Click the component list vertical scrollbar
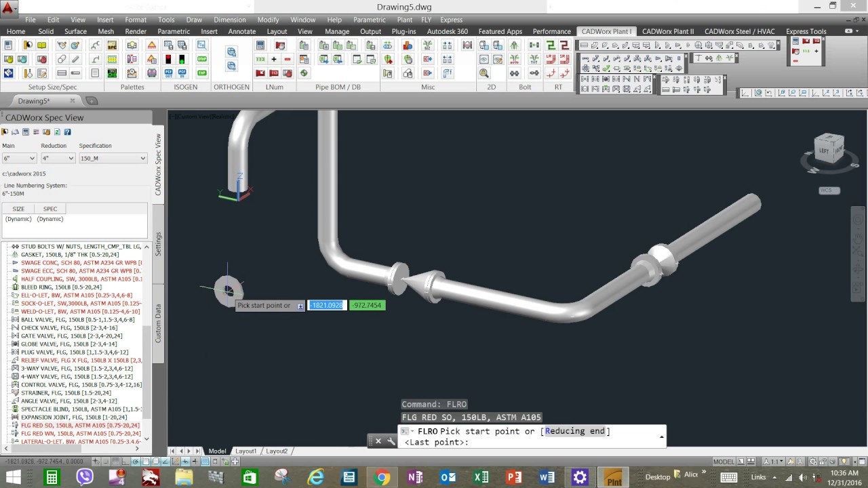The image size is (868, 488). 146,343
